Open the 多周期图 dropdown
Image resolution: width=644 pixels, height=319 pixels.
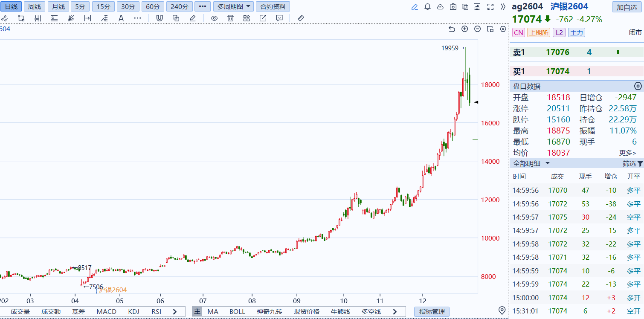(x=233, y=7)
